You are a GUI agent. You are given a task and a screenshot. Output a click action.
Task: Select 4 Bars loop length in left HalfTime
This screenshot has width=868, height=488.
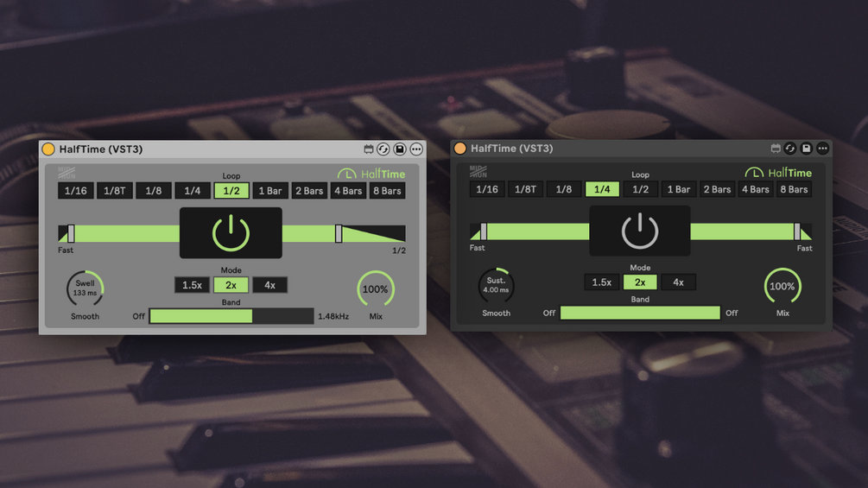coord(348,191)
